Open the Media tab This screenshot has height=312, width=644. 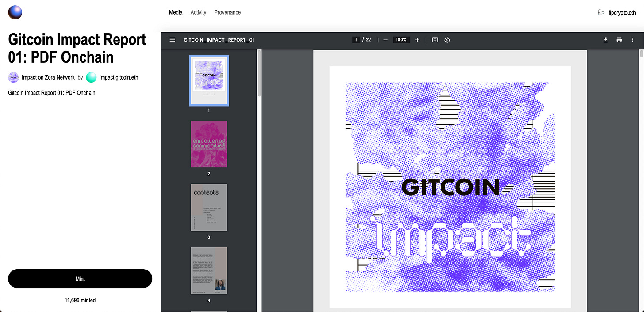[x=176, y=12]
